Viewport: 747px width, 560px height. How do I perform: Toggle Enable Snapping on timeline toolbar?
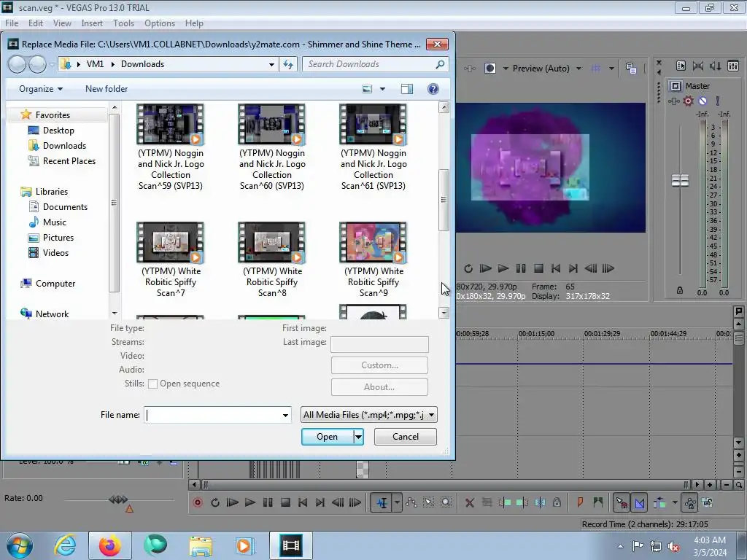pyautogui.click(x=622, y=502)
